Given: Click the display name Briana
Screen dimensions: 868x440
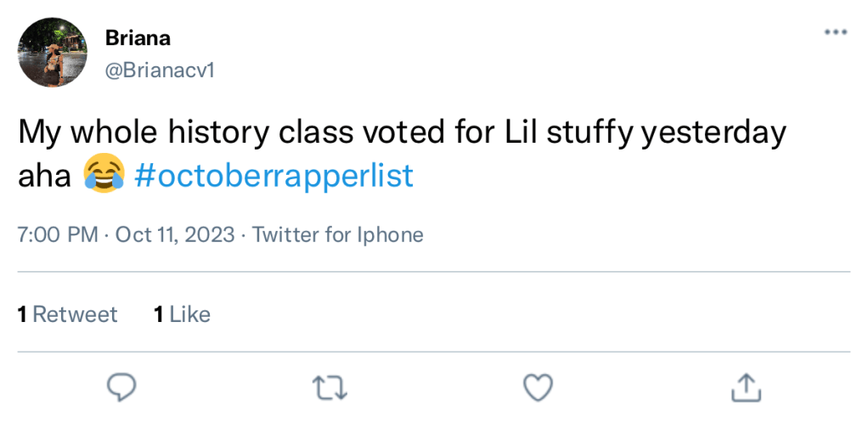Looking at the screenshot, I should point(138,38).
